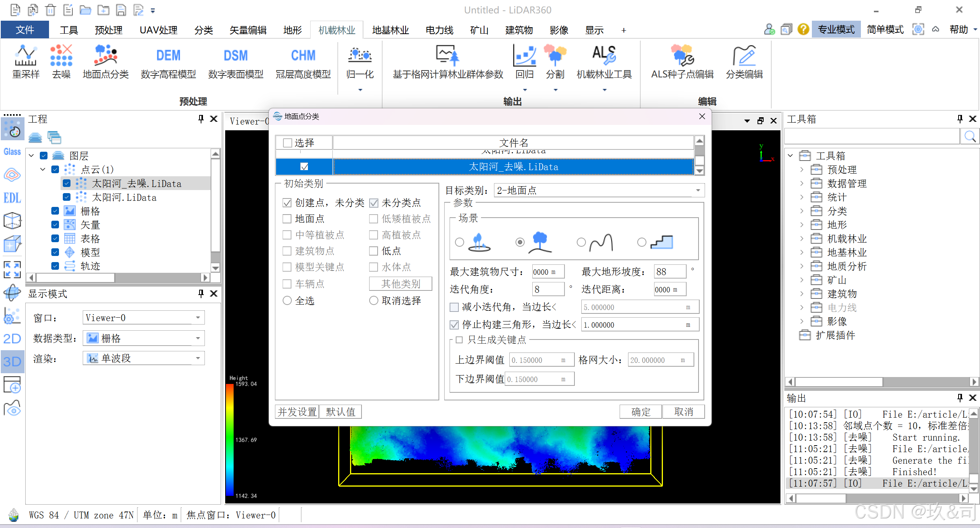Click the 确定 button
The height and width of the screenshot is (528, 980).
[x=640, y=412]
